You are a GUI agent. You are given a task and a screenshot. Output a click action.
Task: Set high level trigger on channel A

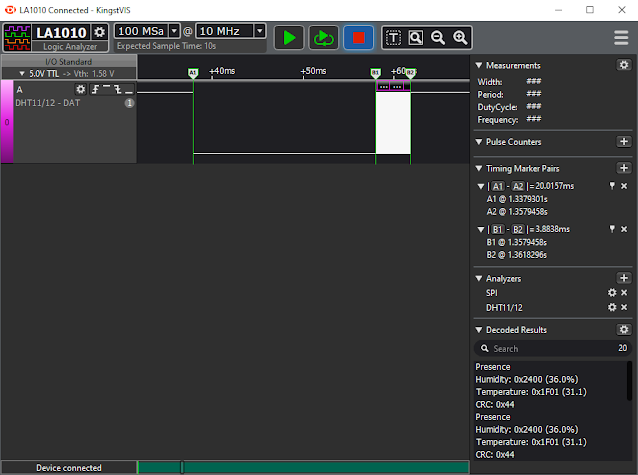107,89
